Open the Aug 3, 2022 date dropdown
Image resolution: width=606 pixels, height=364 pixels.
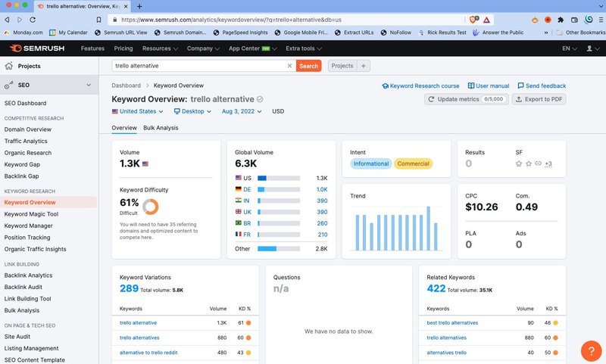pos(242,111)
